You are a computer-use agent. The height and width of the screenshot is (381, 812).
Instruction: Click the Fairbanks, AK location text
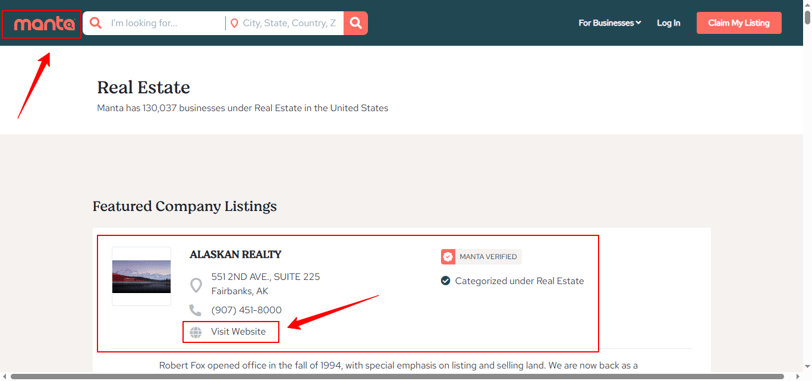[x=240, y=291]
